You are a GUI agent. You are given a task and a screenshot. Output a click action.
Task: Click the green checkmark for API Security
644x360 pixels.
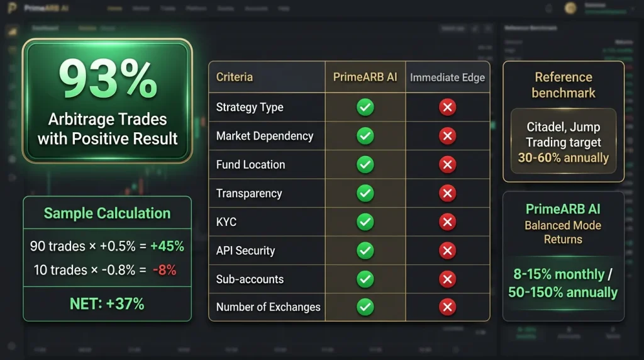click(365, 250)
